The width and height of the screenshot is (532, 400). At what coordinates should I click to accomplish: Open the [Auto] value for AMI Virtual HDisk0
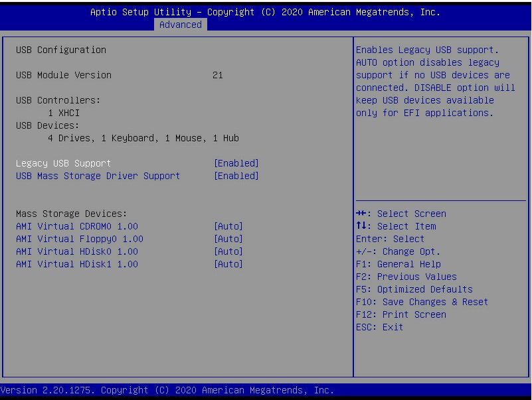click(228, 251)
